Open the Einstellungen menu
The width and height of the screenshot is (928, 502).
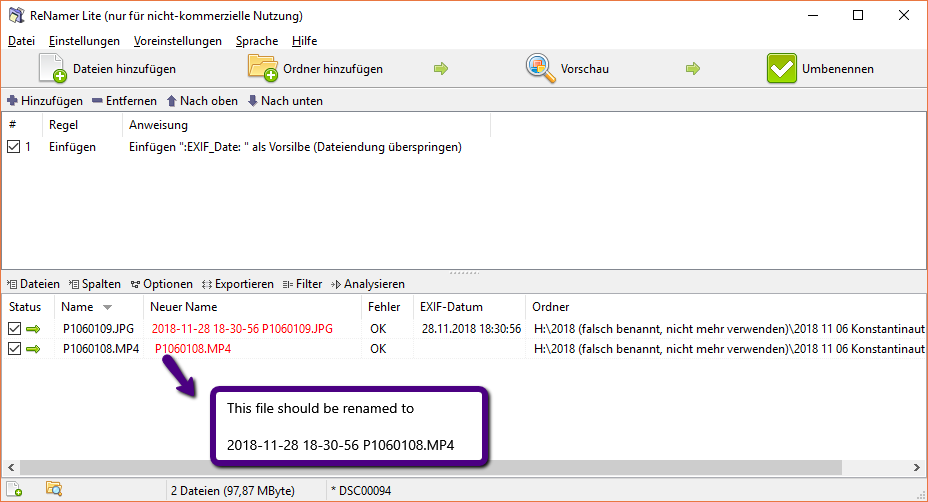point(84,41)
